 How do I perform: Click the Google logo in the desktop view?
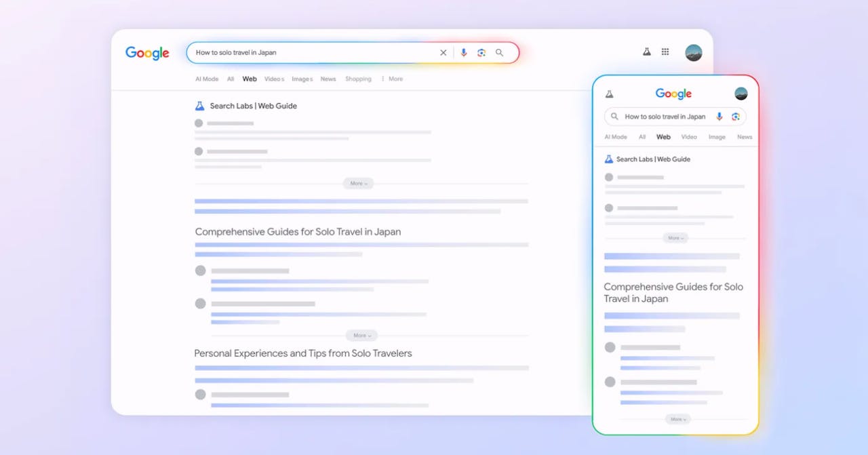tap(147, 53)
